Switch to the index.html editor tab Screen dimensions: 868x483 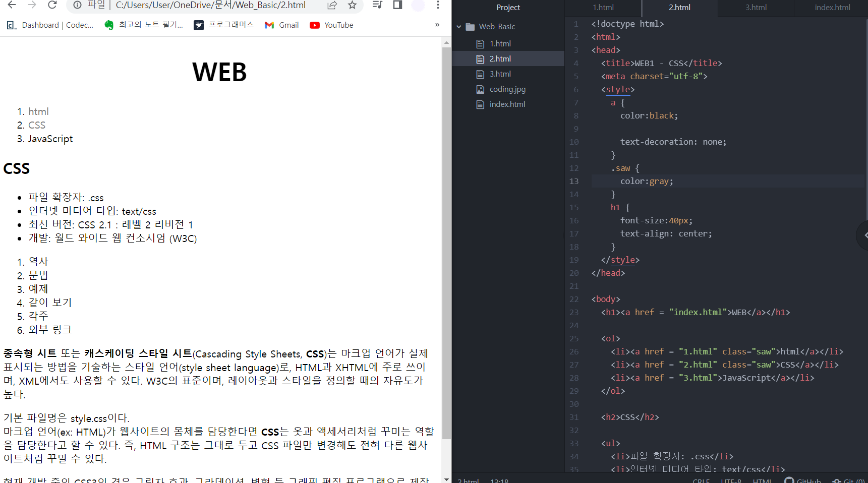pyautogui.click(x=832, y=8)
